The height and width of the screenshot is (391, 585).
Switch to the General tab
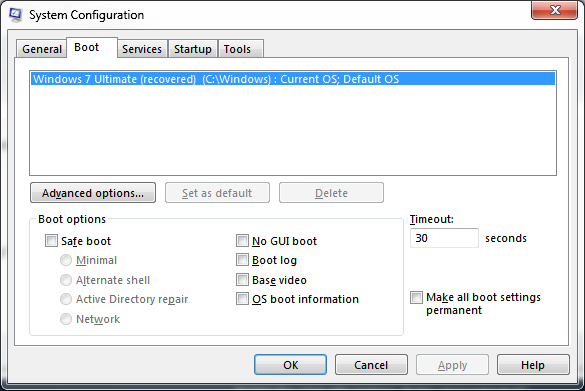(41, 49)
